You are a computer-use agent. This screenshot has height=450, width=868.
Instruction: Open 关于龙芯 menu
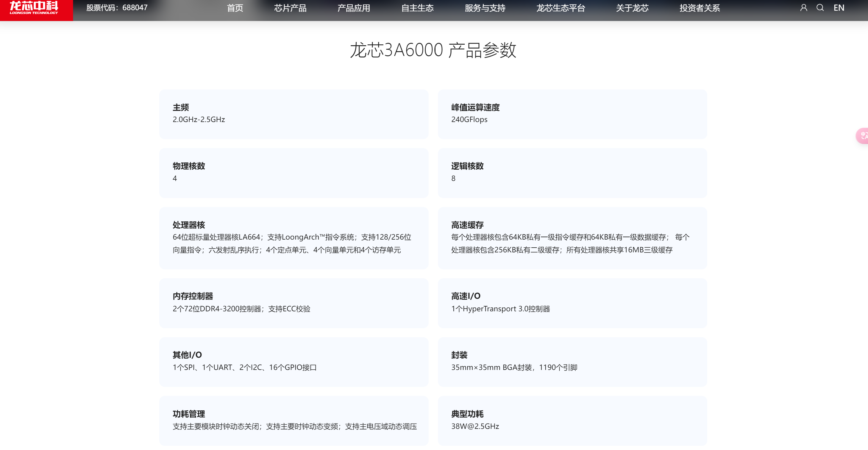pyautogui.click(x=632, y=8)
